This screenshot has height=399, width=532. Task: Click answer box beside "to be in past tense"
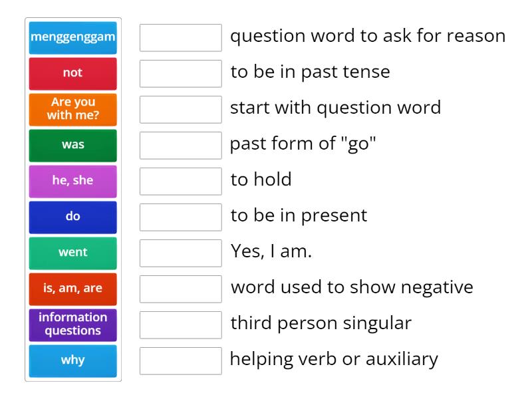click(180, 74)
